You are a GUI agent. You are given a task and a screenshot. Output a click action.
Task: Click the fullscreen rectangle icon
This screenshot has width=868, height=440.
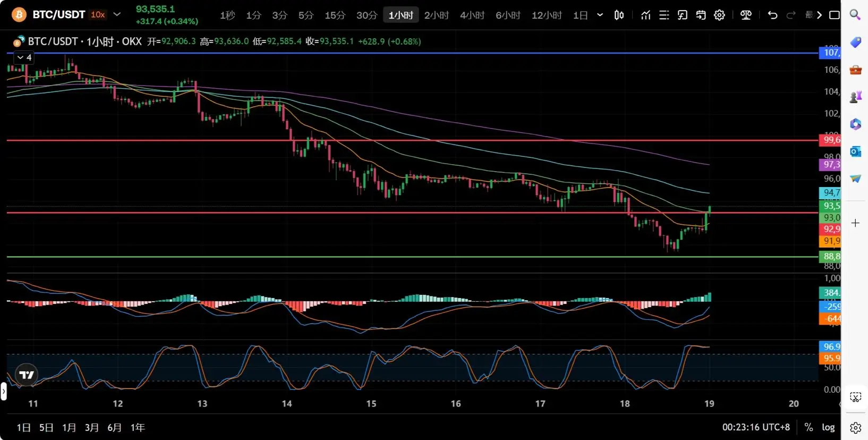[x=835, y=15]
